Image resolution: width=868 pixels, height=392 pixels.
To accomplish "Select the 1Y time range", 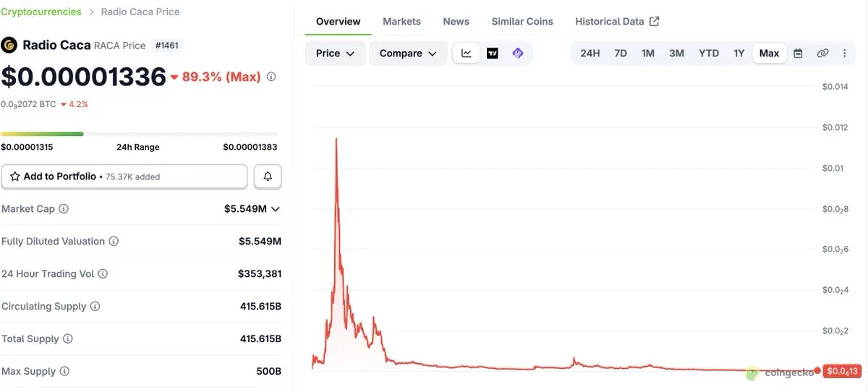I will [739, 54].
